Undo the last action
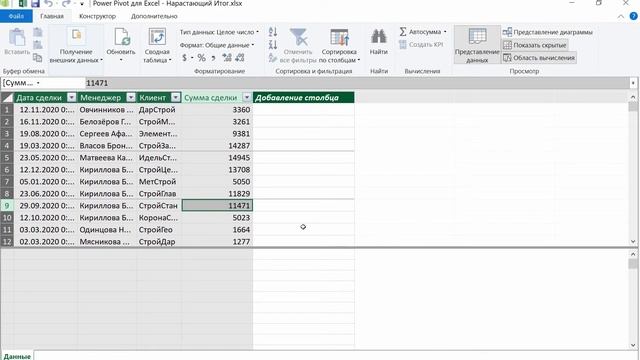This screenshot has height=360, width=640. 49,3
